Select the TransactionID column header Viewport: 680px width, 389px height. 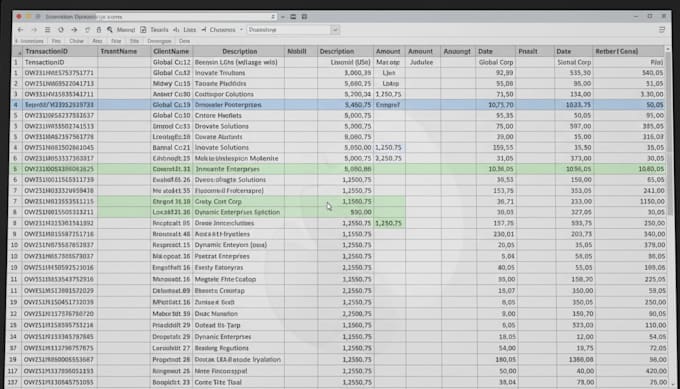60,51
